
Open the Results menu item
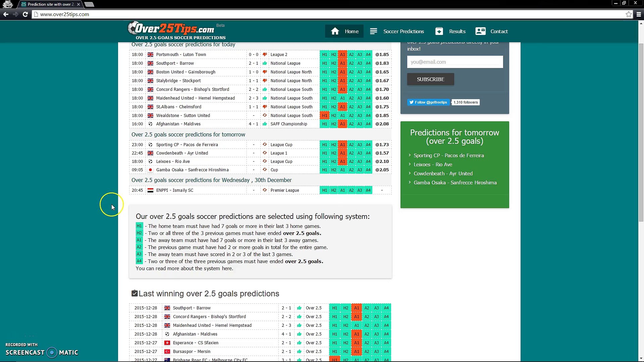pos(450,31)
